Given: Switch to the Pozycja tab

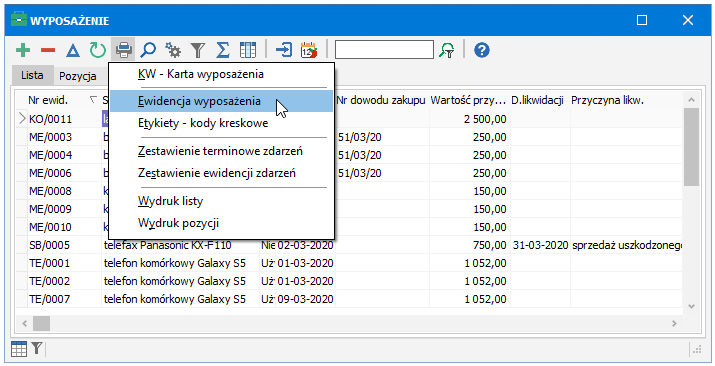Looking at the screenshot, I should point(78,77).
